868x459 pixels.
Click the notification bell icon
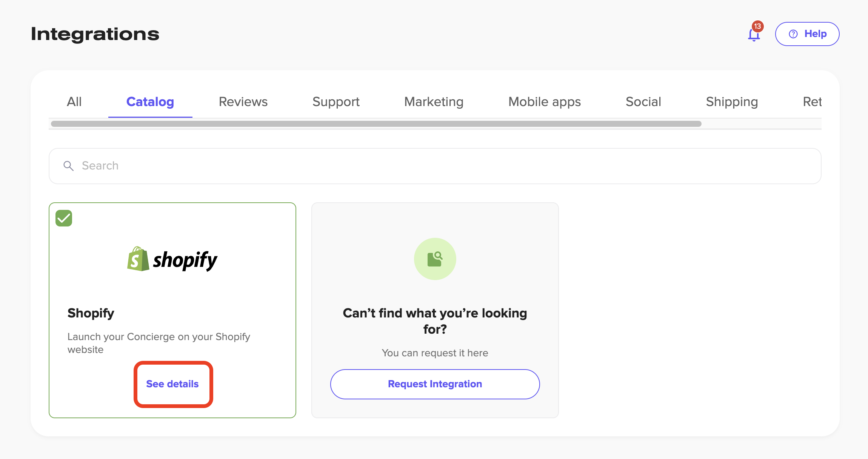tap(754, 35)
